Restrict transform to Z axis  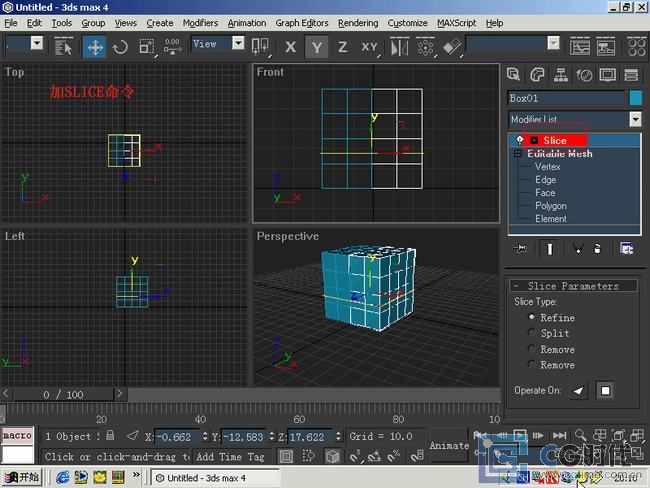pos(342,47)
